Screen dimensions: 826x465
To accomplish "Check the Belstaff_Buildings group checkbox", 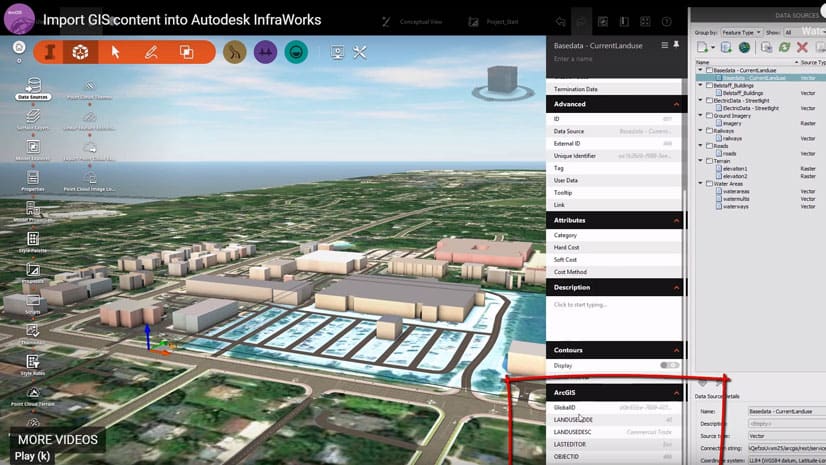I will click(x=709, y=85).
